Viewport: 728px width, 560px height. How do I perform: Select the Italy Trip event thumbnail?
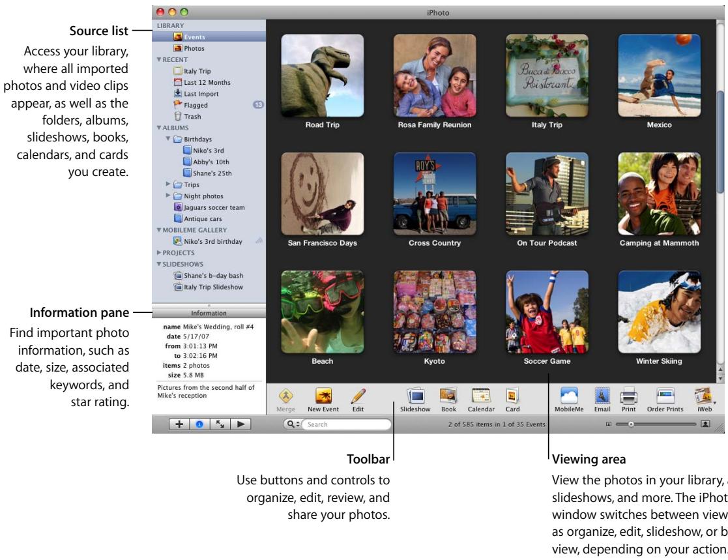coord(547,76)
